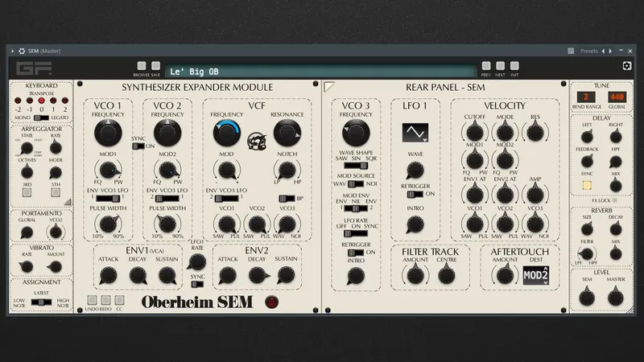Toggle the VCO 3 RETRIGGER ON switch

point(356,253)
